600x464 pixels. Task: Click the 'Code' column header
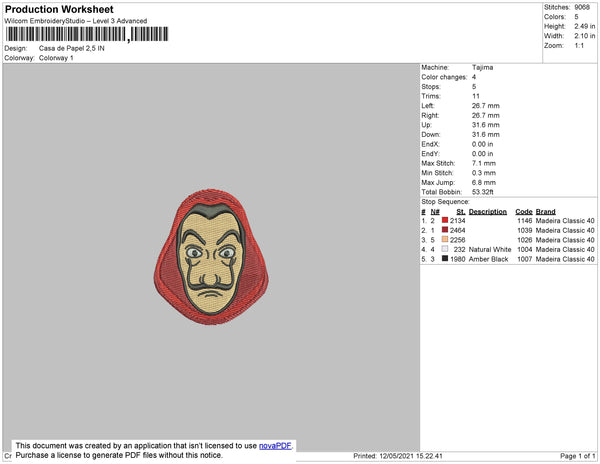(523, 212)
